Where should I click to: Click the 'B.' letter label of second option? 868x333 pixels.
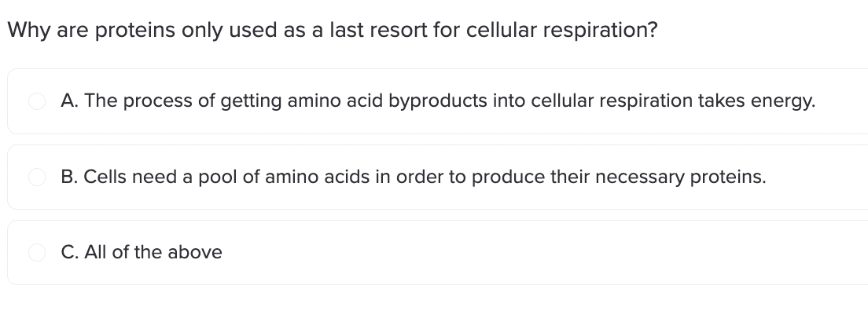(70, 177)
